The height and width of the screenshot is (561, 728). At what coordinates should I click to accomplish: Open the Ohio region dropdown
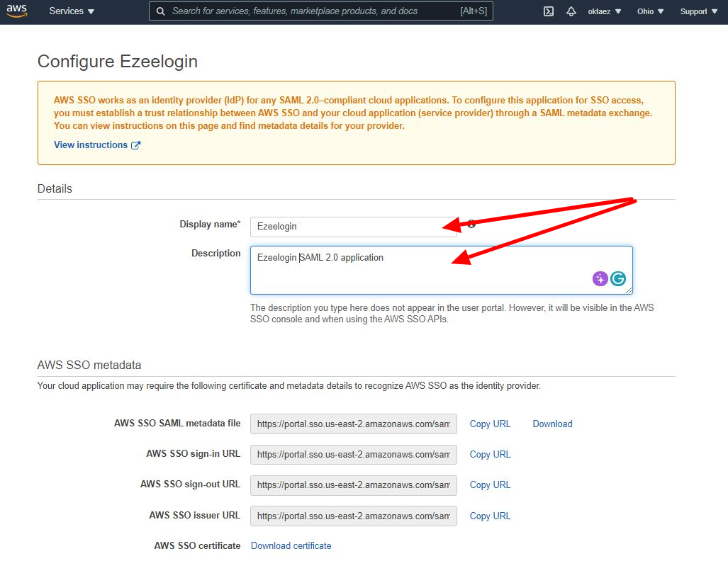tap(650, 11)
